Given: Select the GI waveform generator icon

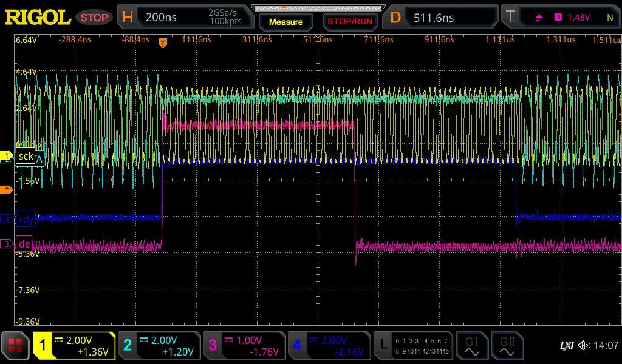Looking at the screenshot, I should 471,346.
